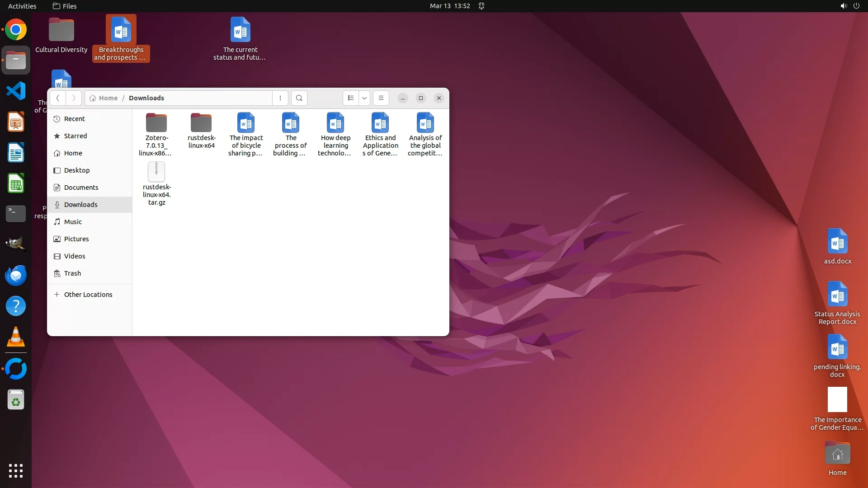The height and width of the screenshot is (488, 868).
Task: Expand view options dropdown arrow
Action: [x=364, y=98]
